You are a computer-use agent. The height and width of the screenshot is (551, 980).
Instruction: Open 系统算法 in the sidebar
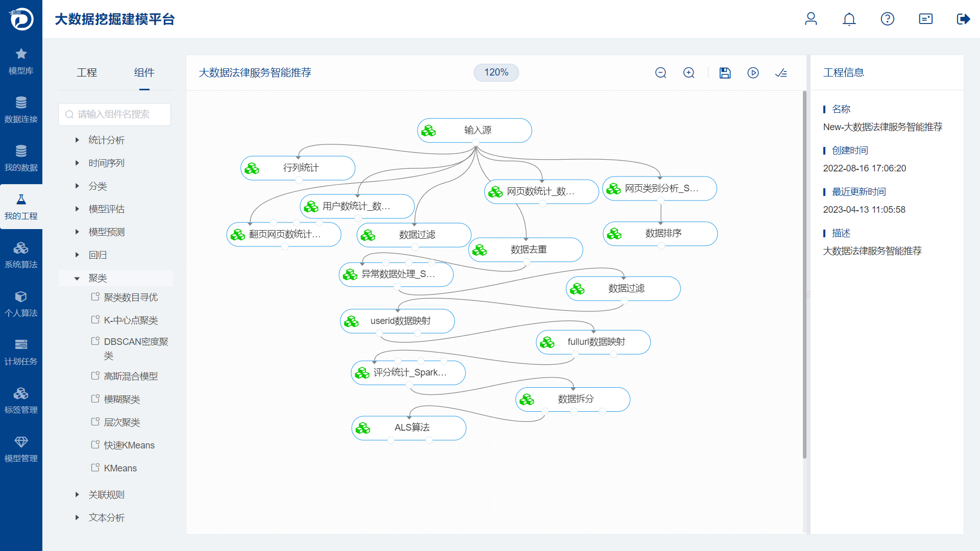tap(21, 255)
